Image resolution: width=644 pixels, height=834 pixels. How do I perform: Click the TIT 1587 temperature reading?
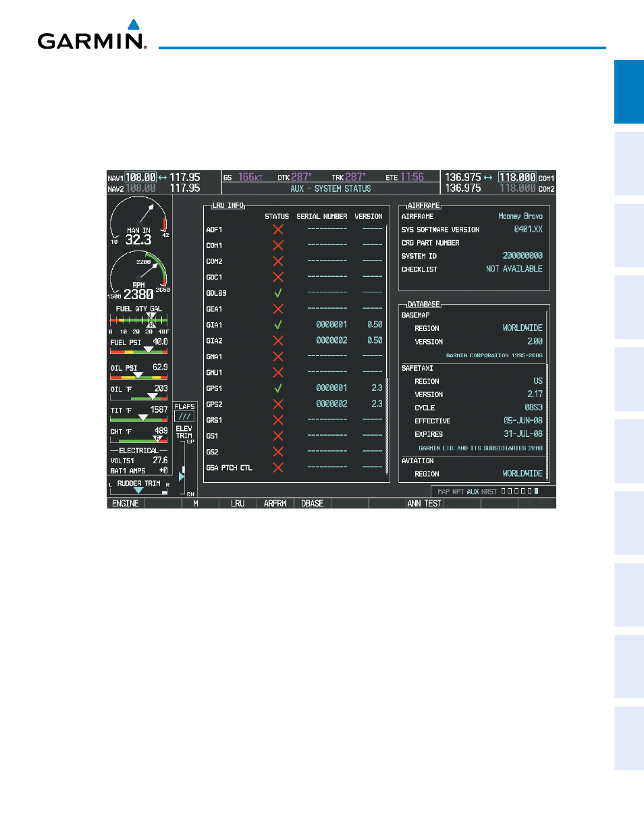click(159, 410)
